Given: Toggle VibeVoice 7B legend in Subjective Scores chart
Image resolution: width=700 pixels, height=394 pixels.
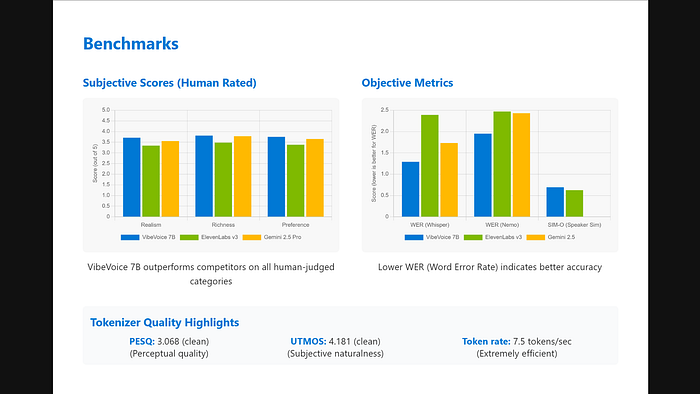Looking at the screenshot, I should (x=148, y=237).
